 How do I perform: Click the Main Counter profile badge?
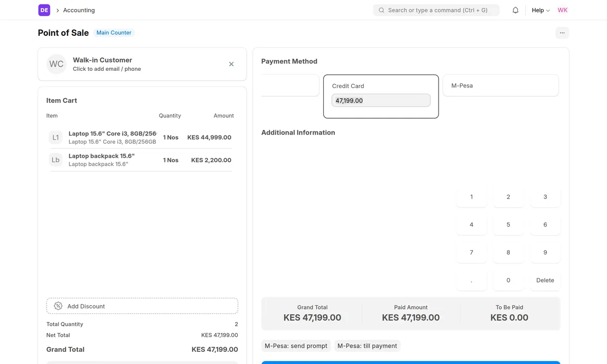tap(114, 33)
